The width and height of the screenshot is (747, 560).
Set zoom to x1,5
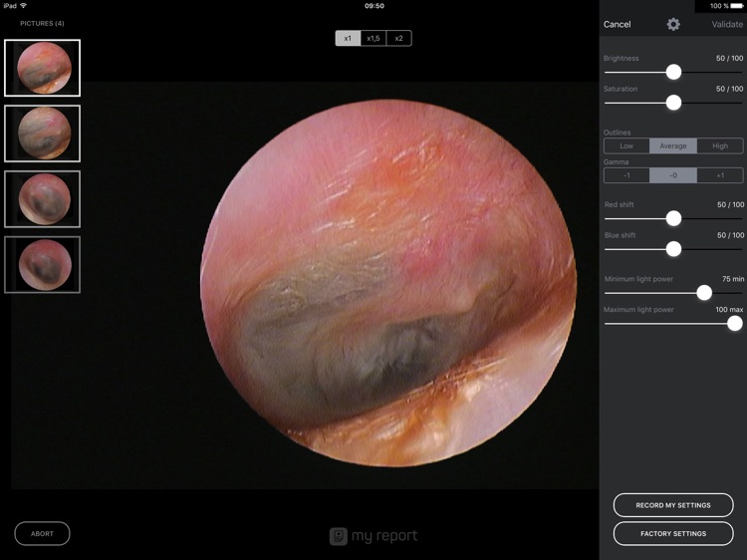tap(373, 38)
